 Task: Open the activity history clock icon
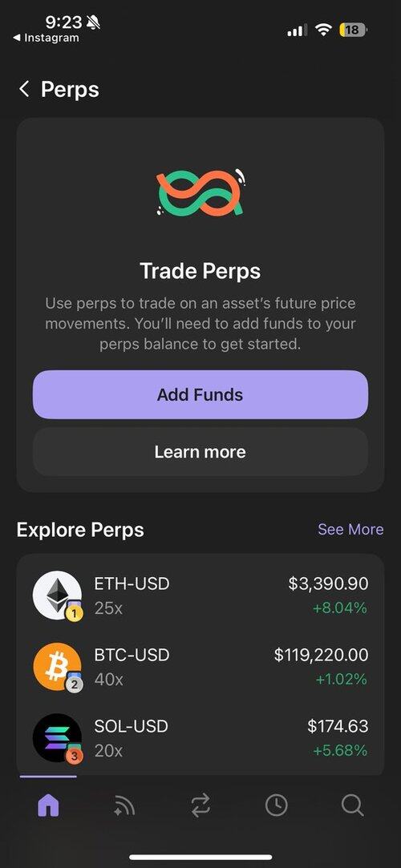(277, 805)
